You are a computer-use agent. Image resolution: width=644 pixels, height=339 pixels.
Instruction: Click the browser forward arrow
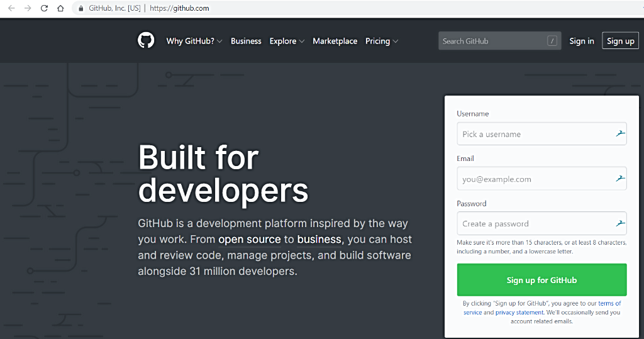click(28, 8)
